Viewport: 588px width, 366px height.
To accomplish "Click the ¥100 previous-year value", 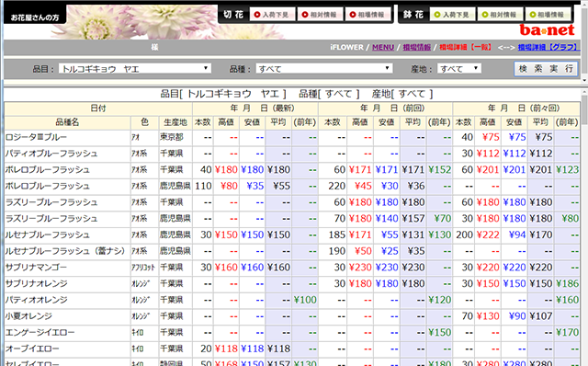I will click(305, 300).
